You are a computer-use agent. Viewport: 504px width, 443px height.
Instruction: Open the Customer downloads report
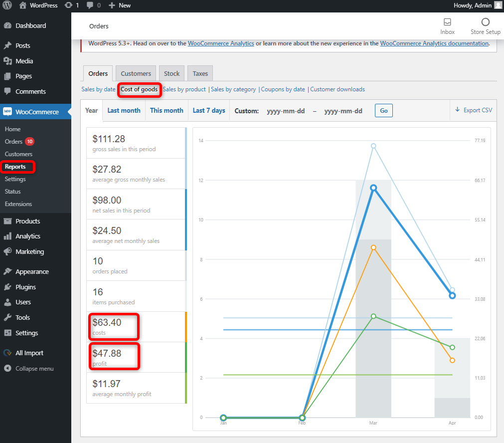click(x=337, y=89)
